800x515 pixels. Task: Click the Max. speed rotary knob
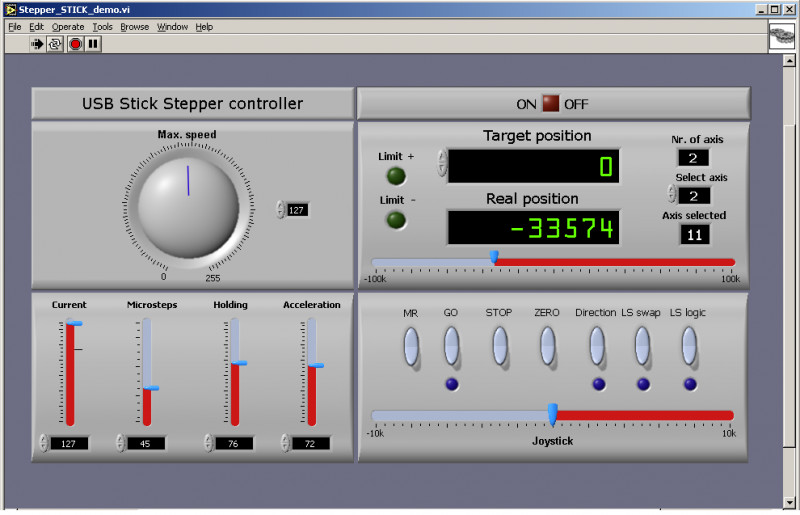188,207
